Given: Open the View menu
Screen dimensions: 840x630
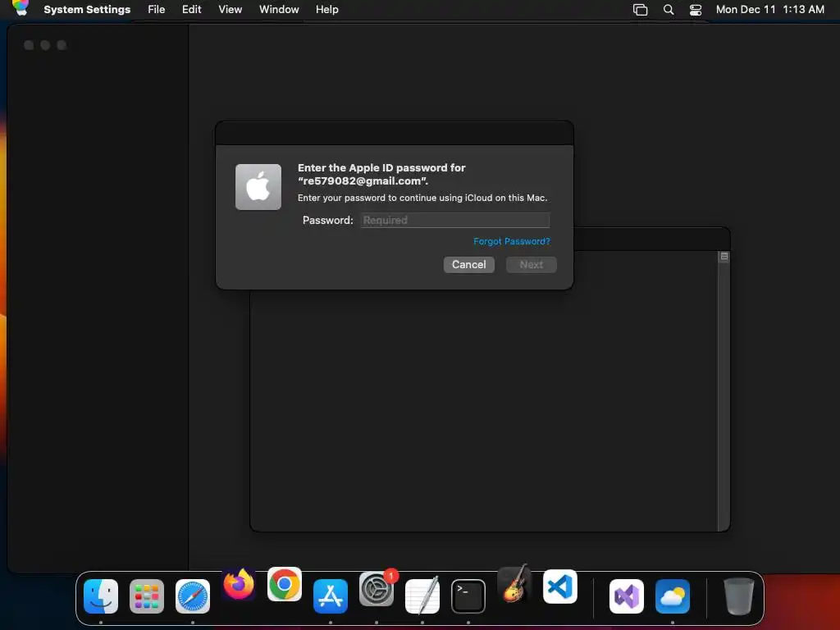Looking at the screenshot, I should (231, 10).
